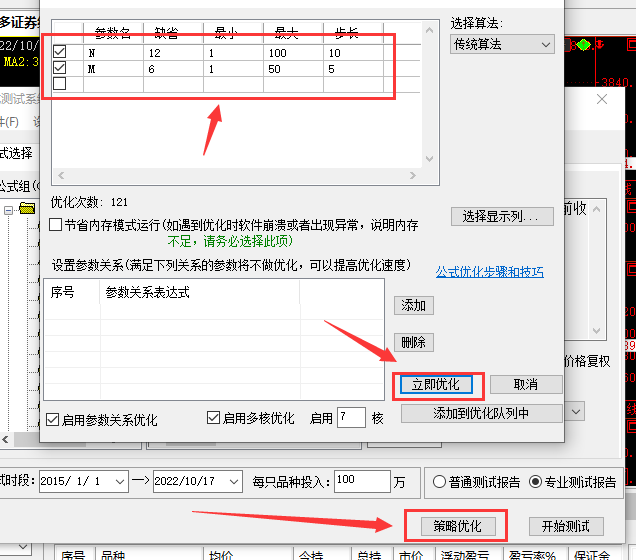The height and width of the screenshot is (560, 636).
Task: Click 每只品种投入 field showing 100
Action: pyautogui.click(x=362, y=481)
